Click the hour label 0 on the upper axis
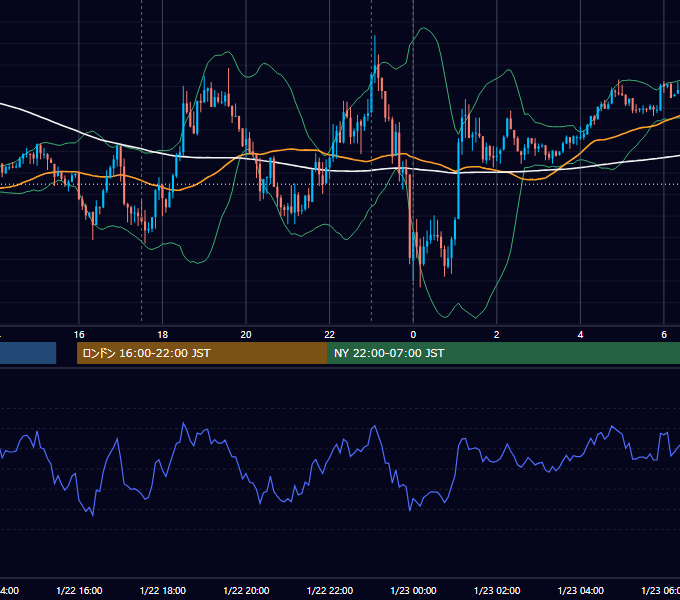This screenshot has height=600, width=680. [413, 335]
